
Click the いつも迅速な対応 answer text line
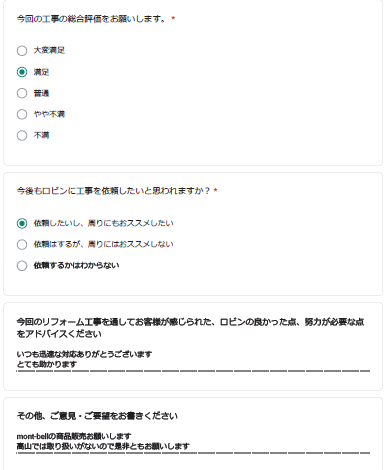[84, 354]
